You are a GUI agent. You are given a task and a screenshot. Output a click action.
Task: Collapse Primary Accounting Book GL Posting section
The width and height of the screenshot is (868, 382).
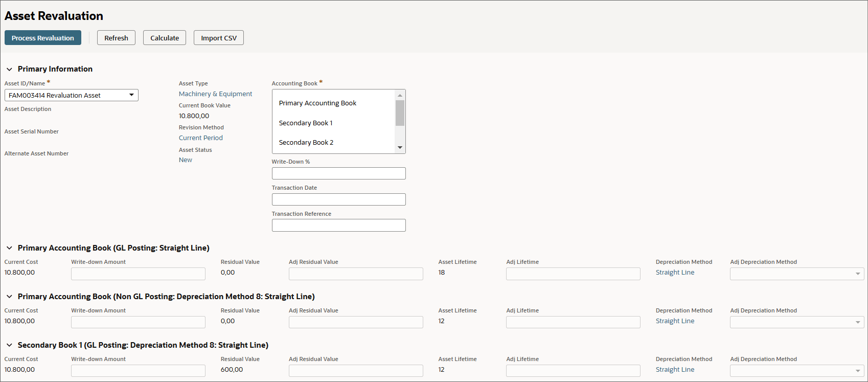9,248
